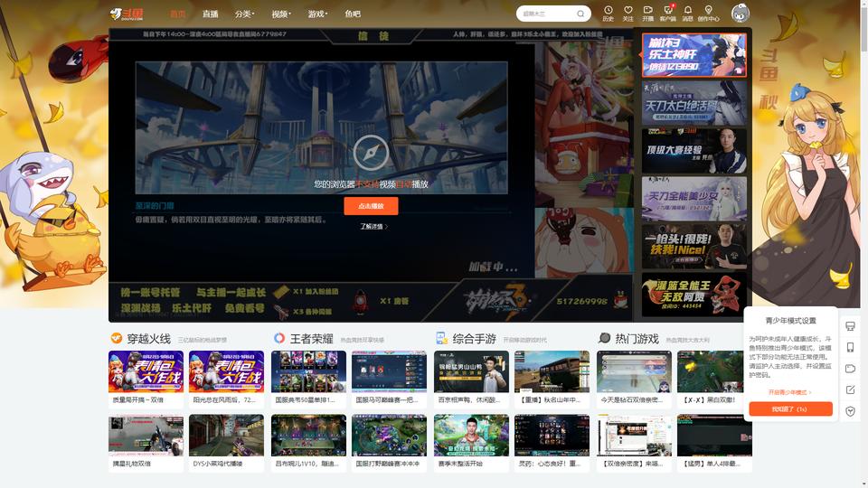Select the 崩坏3 乐土神肝 recommended stream thumbnail
Image resolution: width=868 pixels, height=488 pixels.
(694, 55)
